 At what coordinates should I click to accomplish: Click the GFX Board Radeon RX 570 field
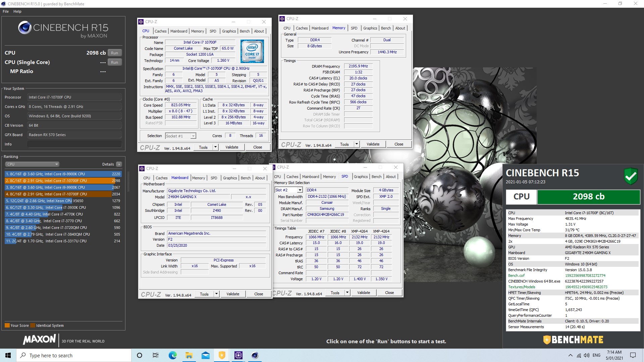[x=74, y=135]
